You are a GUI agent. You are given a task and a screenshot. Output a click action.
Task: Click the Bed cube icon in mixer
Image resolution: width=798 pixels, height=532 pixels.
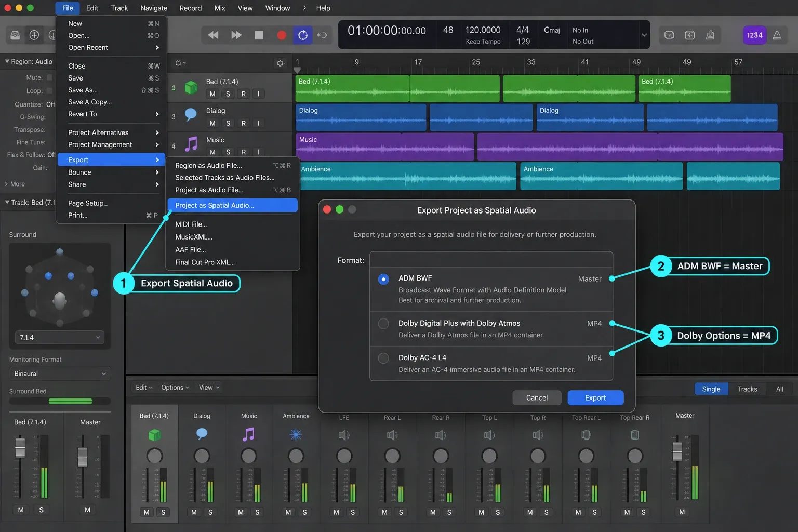click(154, 434)
